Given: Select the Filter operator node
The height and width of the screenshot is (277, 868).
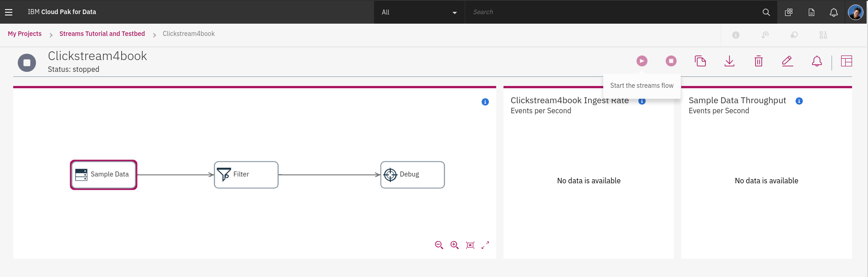Looking at the screenshot, I should [x=246, y=175].
